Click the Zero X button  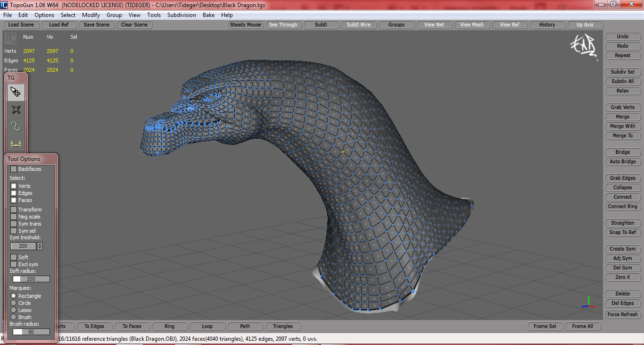point(623,277)
